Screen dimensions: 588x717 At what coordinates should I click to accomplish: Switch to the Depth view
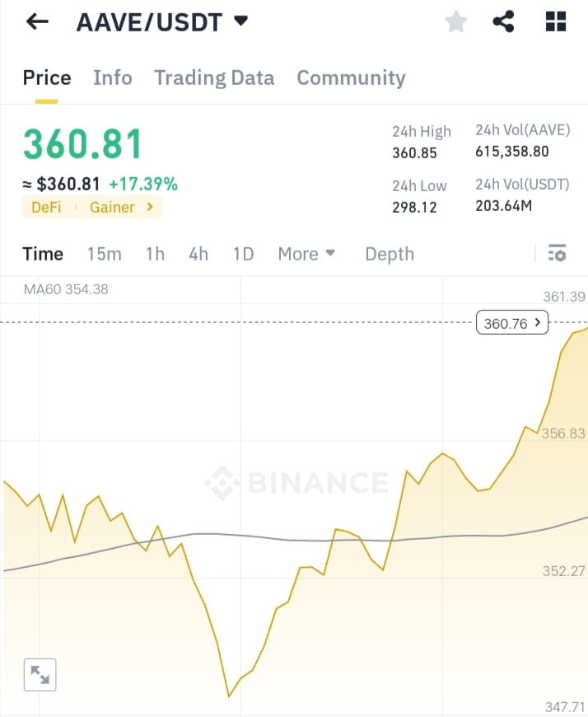[x=390, y=254]
